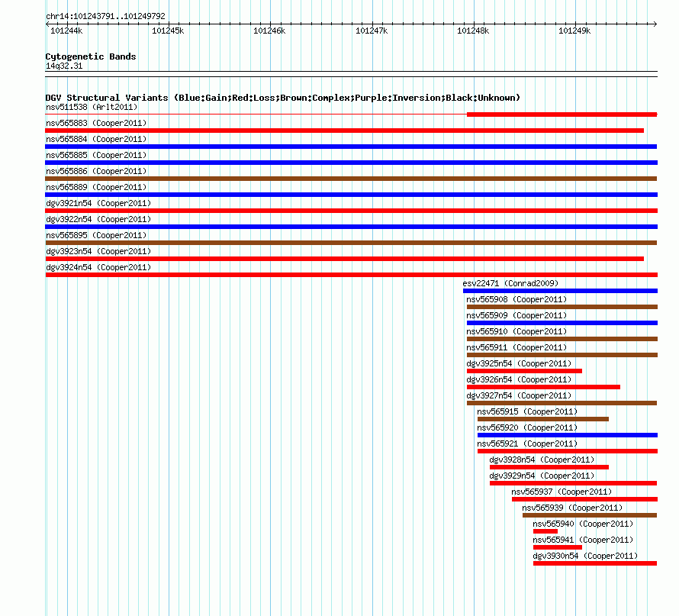Select the nsv565937 (Cooper2011) label
This screenshot has height=616, width=679.
[562, 492]
